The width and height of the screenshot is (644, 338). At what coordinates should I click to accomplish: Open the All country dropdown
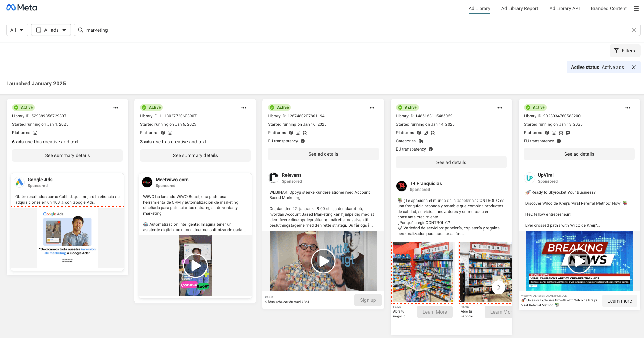pos(17,30)
